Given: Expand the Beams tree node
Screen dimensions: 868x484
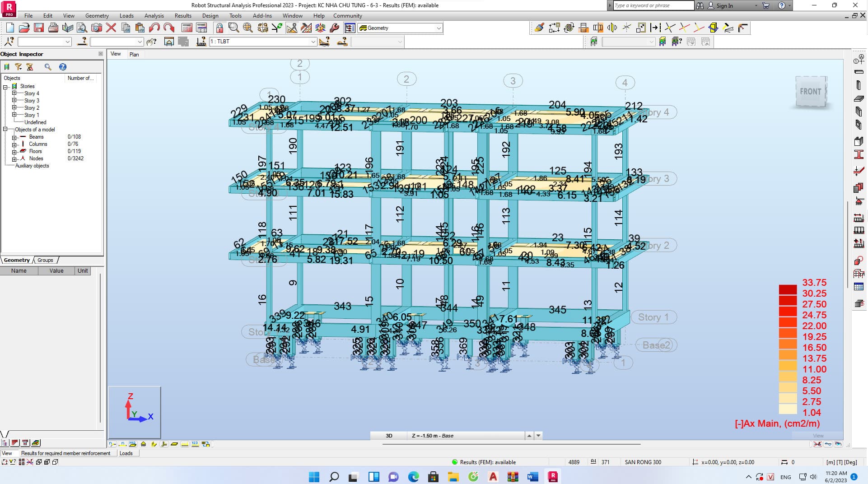Looking at the screenshot, I should [14, 137].
